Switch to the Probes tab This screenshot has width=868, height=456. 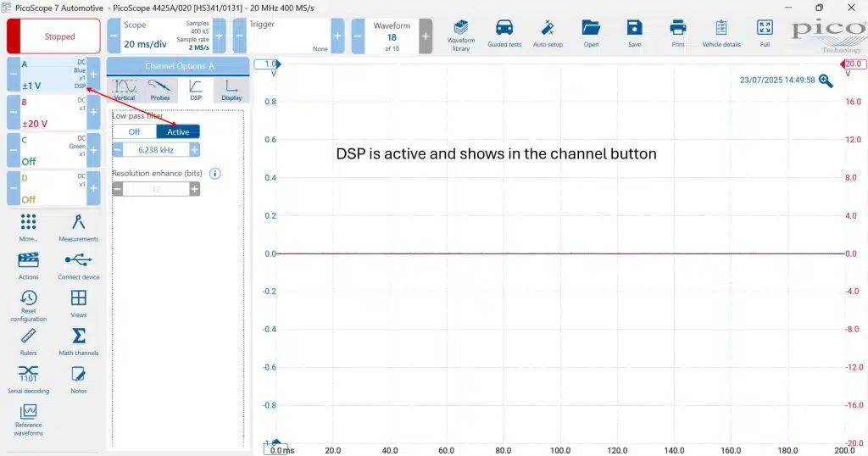coord(160,90)
